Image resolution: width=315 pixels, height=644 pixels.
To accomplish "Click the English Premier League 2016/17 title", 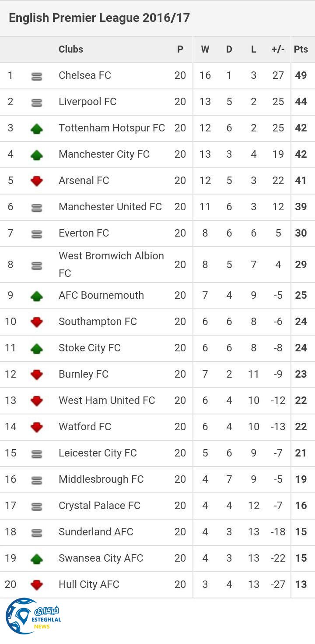I will click(99, 18).
